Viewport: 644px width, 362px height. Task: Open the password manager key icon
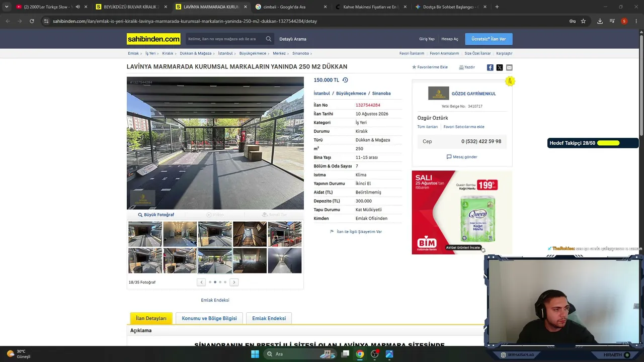coord(573,21)
